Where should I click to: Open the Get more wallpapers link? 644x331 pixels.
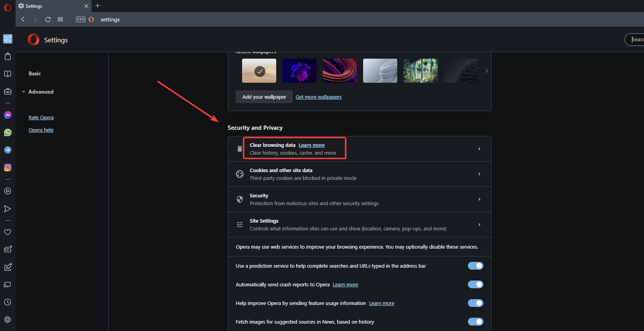click(319, 97)
